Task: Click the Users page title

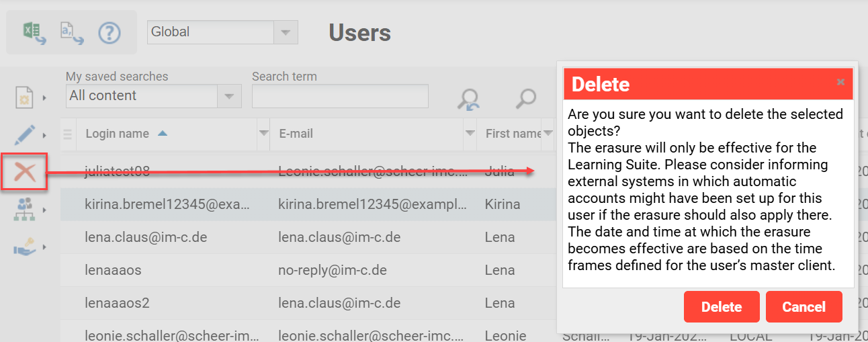Action: (x=359, y=32)
